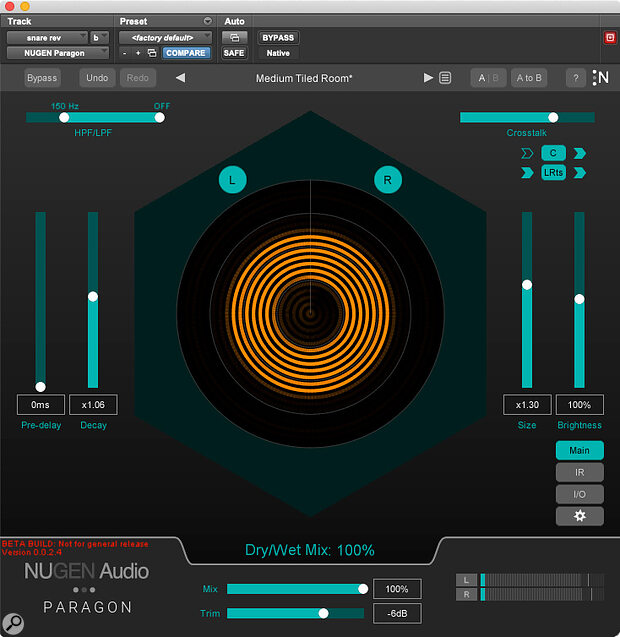
Task: Click the Brightness 100% value field
Action: pos(579,405)
